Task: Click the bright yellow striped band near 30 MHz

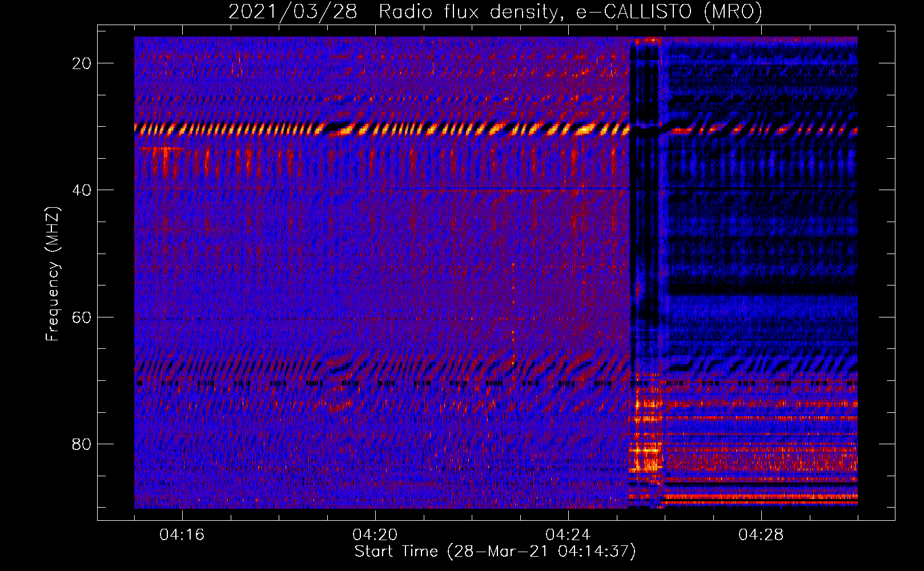Action: pyautogui.click(x=381, y=129)
